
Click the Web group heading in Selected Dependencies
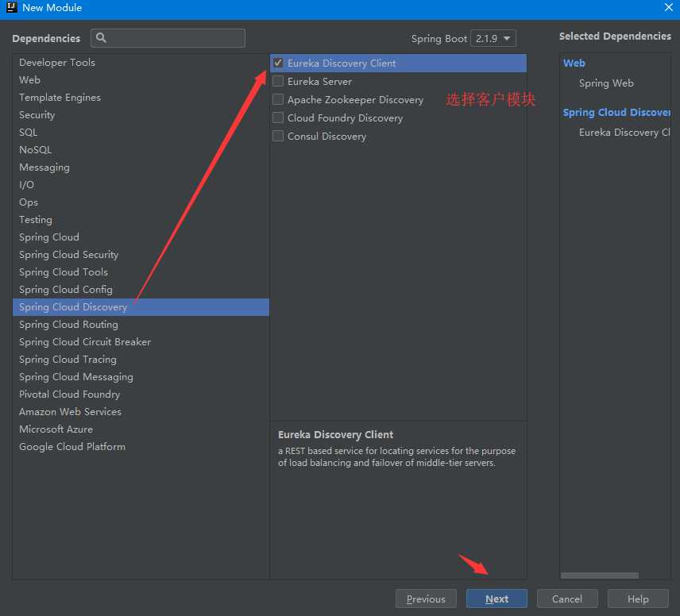574,63
